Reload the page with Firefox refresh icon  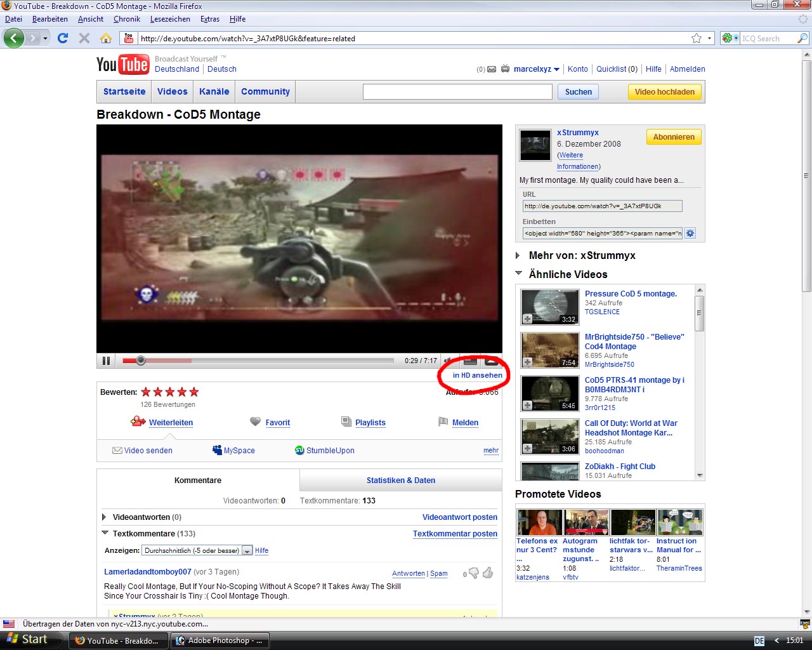coord(63,38)
